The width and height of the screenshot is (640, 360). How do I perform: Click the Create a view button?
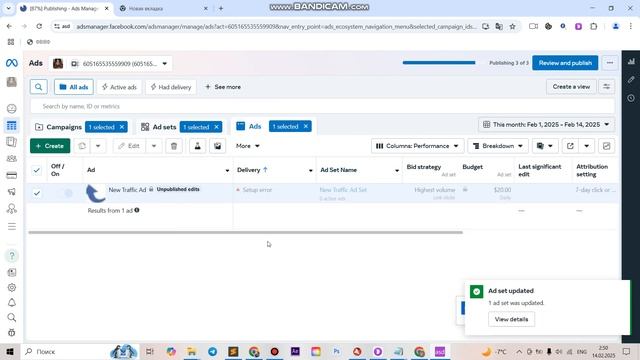(571, 87)
